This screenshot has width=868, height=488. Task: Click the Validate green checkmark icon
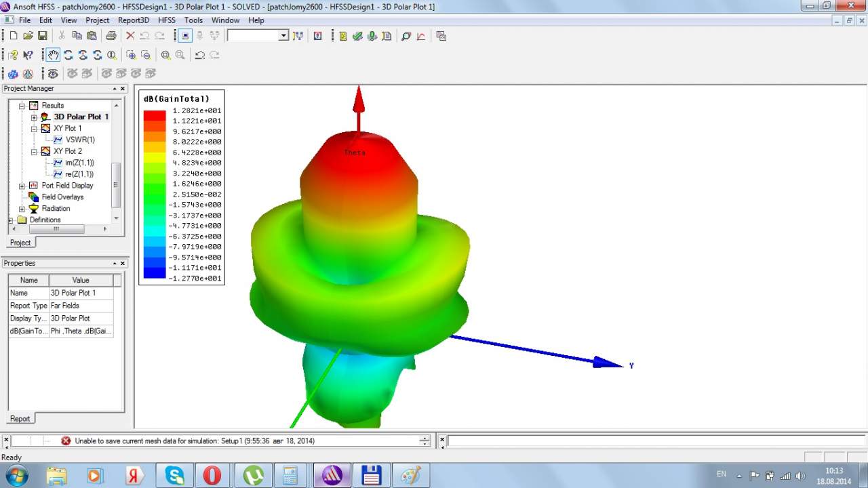(x=357, y=36)
